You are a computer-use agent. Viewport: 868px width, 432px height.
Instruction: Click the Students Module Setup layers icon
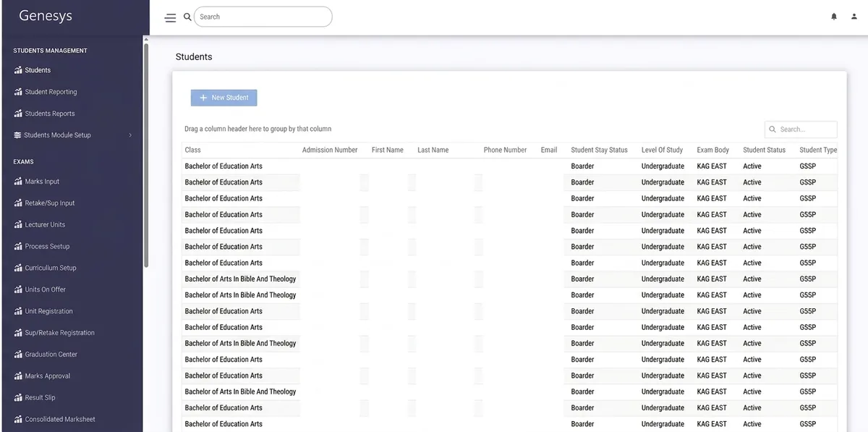[x=18, y=135]
